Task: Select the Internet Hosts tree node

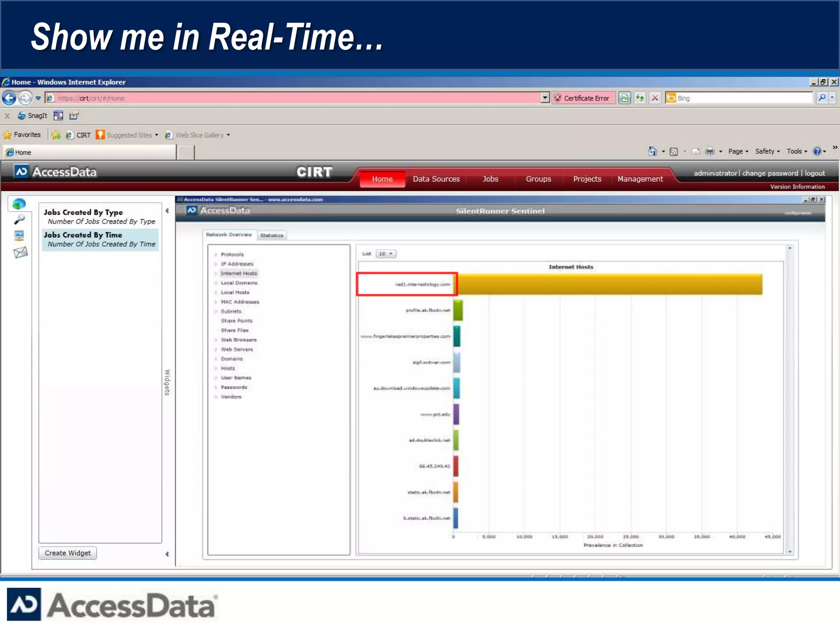Action: point(239,273)
